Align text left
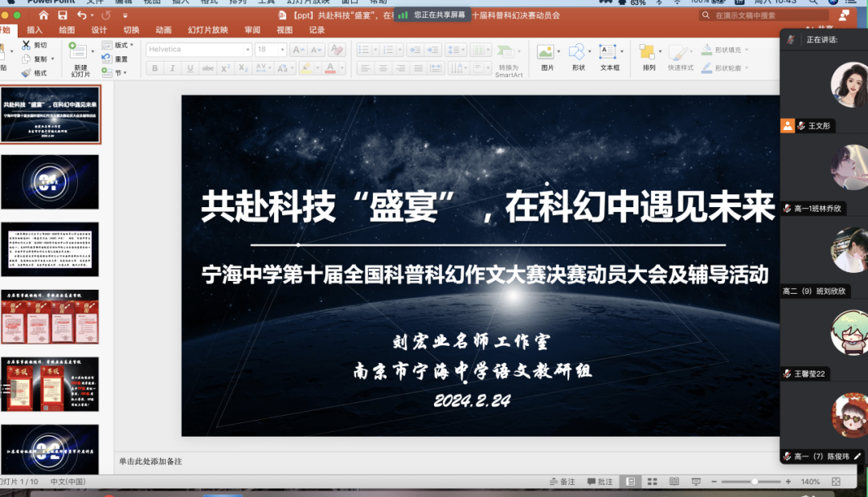 [x=365, y=68]
